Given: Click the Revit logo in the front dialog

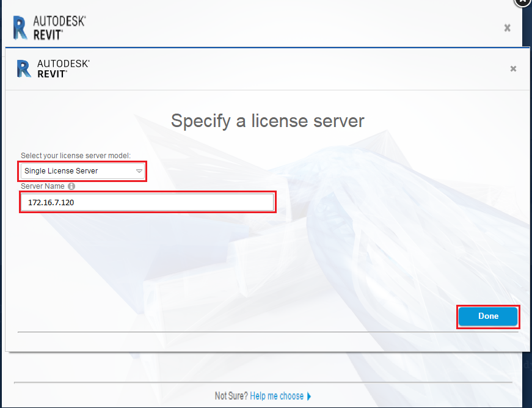Looking at the screenshot, I should 24,68.
